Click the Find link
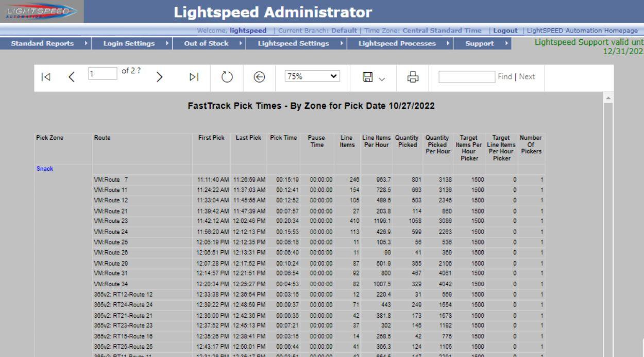The height and width of the screenshot is (357, 644). (505, 76)
